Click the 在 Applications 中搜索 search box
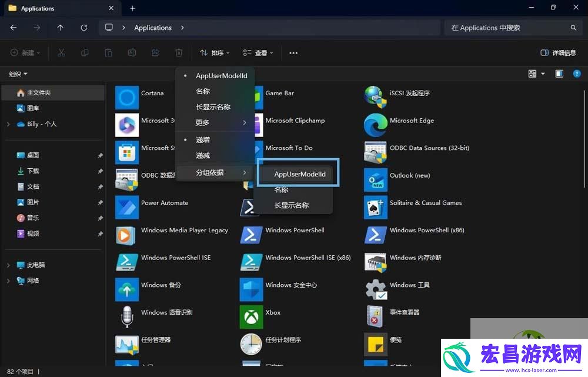This screenshot has width=588, height=377. tap(513, 28)
